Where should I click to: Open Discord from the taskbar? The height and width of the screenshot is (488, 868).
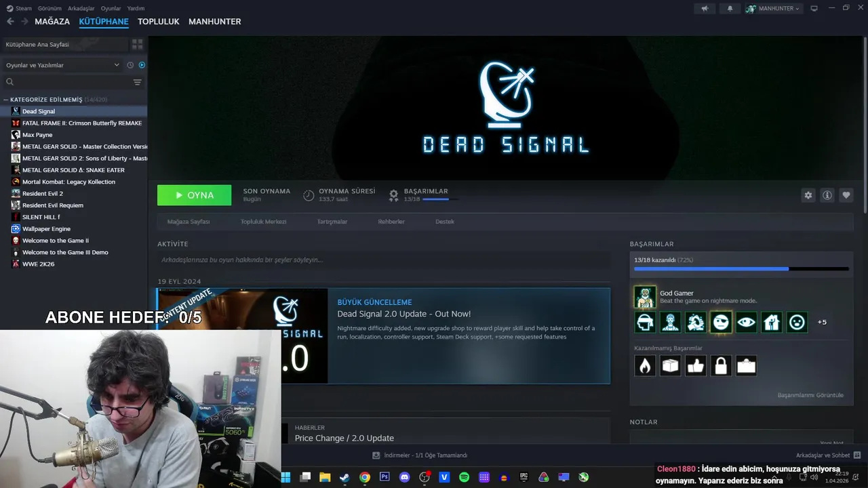pos(405,477)
